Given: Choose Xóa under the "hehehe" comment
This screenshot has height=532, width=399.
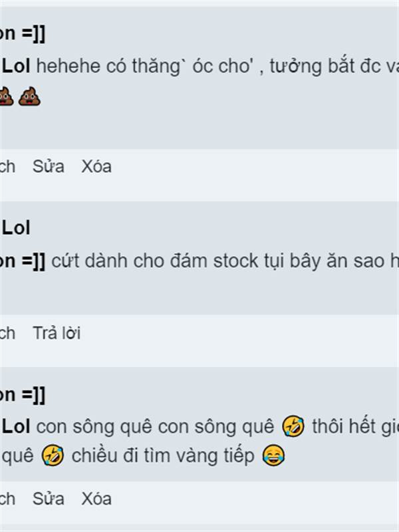Looking at the screenshot, I should (96, 167).
